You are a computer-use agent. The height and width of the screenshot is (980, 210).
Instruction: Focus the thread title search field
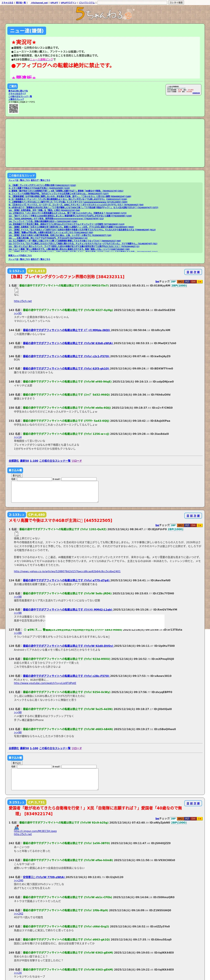tap(132, 3)
